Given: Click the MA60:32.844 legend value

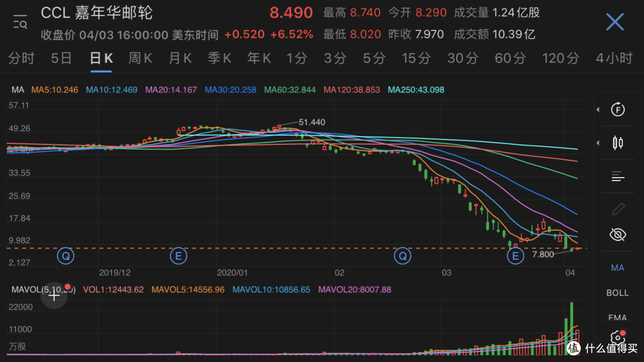Looking at the screenshot, I should [290, 89].
